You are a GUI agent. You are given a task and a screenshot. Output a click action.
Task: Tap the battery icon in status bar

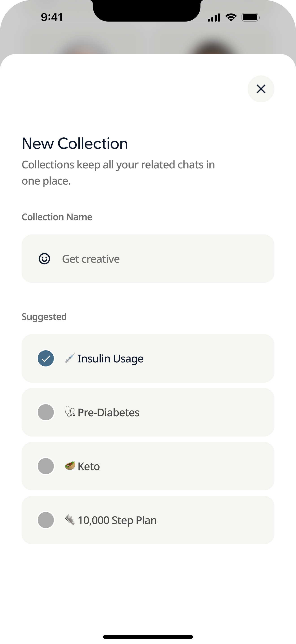click(251, 18)
